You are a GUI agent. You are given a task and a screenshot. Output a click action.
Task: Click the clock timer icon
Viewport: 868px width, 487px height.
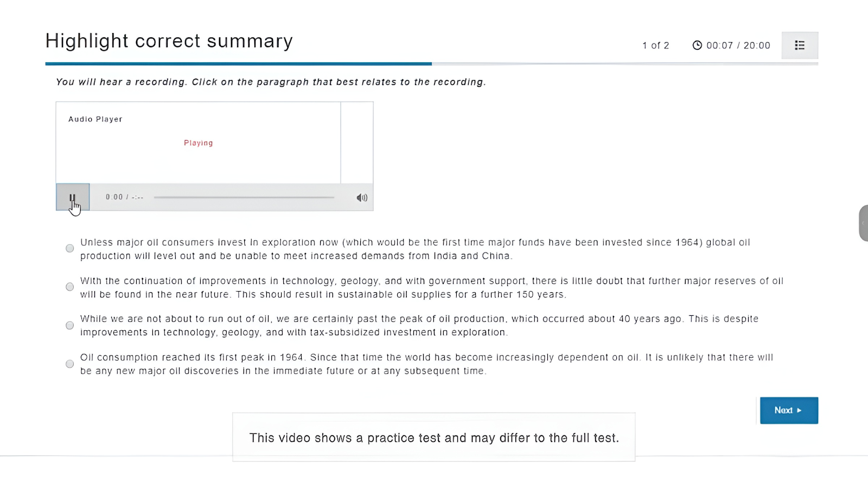pyautogui.click(x=697, y=46)
